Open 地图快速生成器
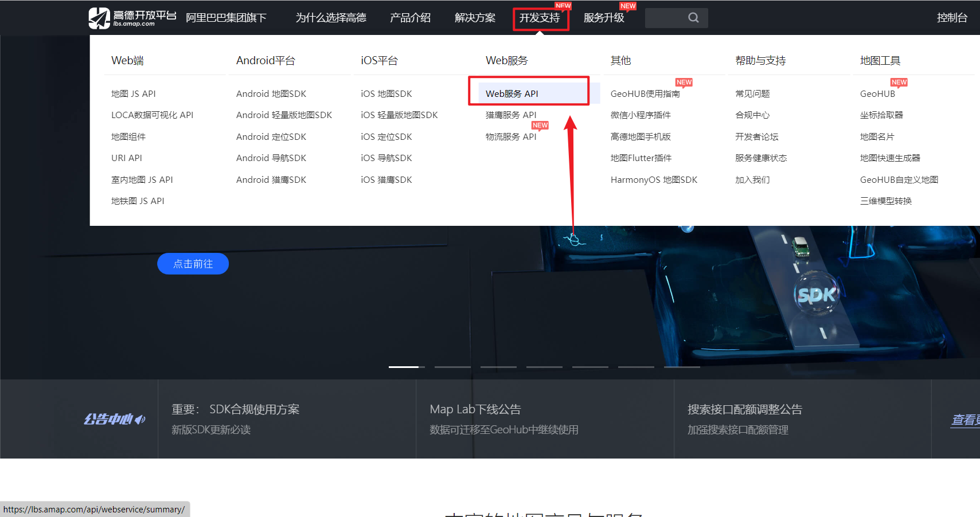This screenshot has width=980, height=517. tap(890, 158)
